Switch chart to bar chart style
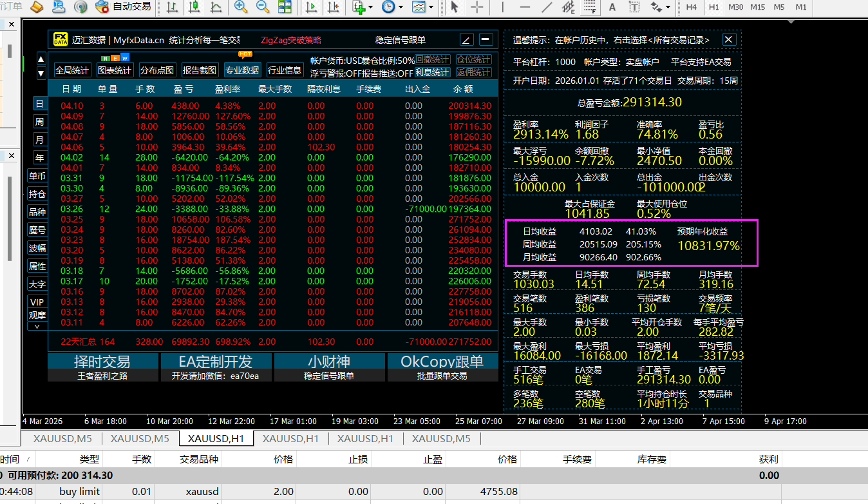 click(x=173, y=7)
